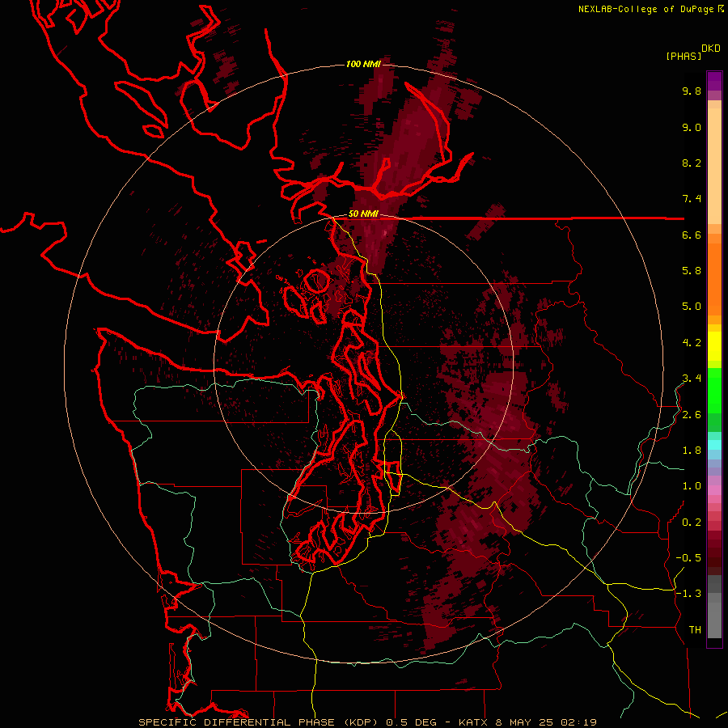Click the purple top segment of the color bar

tap(714, 81)
